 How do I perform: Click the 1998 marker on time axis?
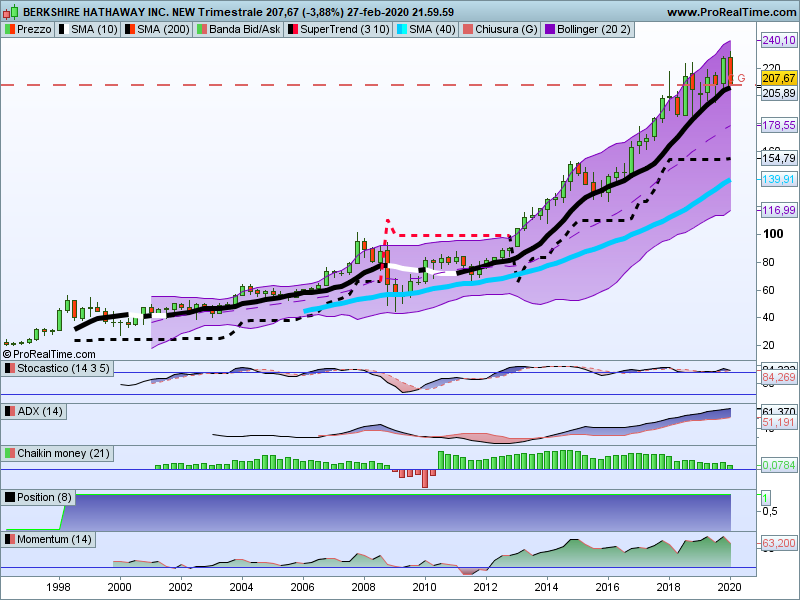(58, 587)
